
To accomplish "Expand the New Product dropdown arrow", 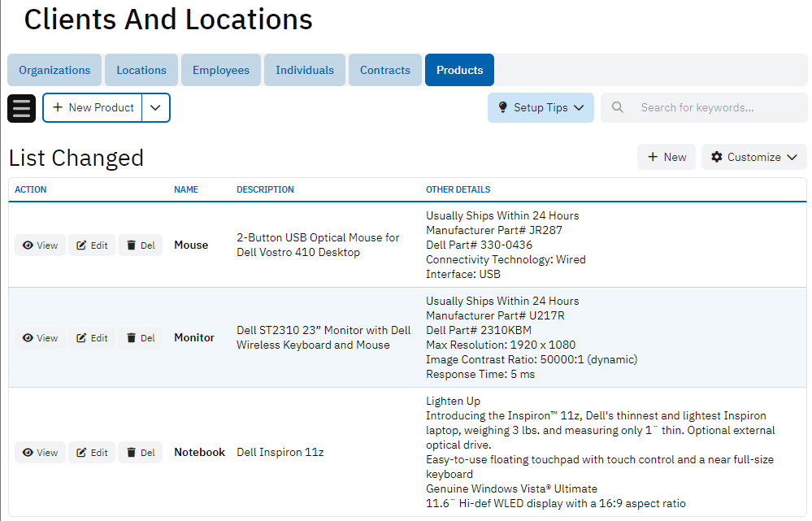I will [x=156, y=108].
